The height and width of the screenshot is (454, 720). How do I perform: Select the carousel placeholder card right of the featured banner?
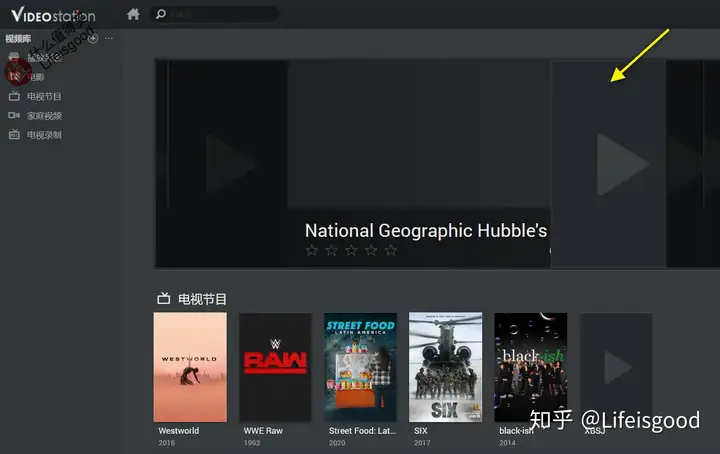(x=608, y=164)
